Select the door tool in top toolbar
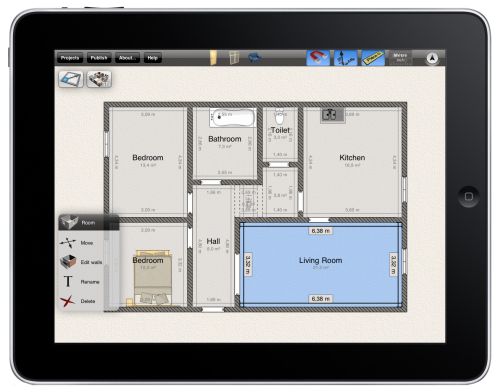 coord(213,58)
